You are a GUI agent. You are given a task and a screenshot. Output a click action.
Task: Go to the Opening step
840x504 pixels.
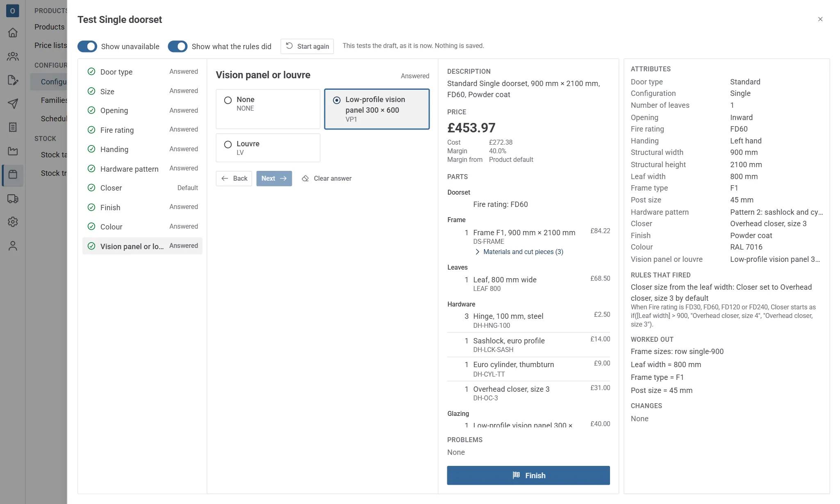[142, 110]
